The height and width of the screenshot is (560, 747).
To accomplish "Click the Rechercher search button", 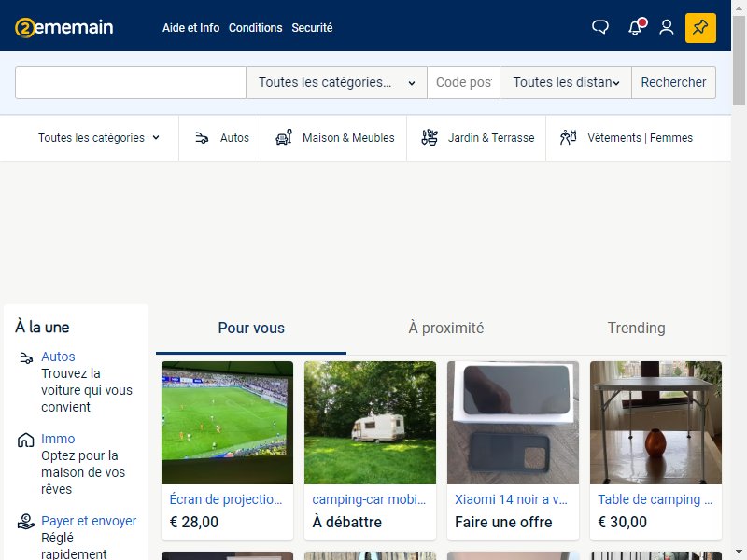I will (673, 82).
